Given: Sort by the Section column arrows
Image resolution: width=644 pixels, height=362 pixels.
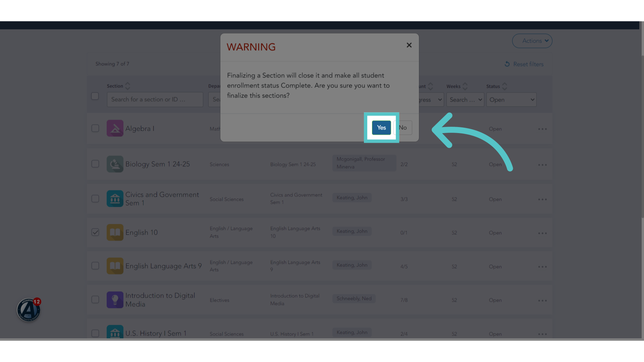Looking at the screenshot, I should tap(127, 86).
